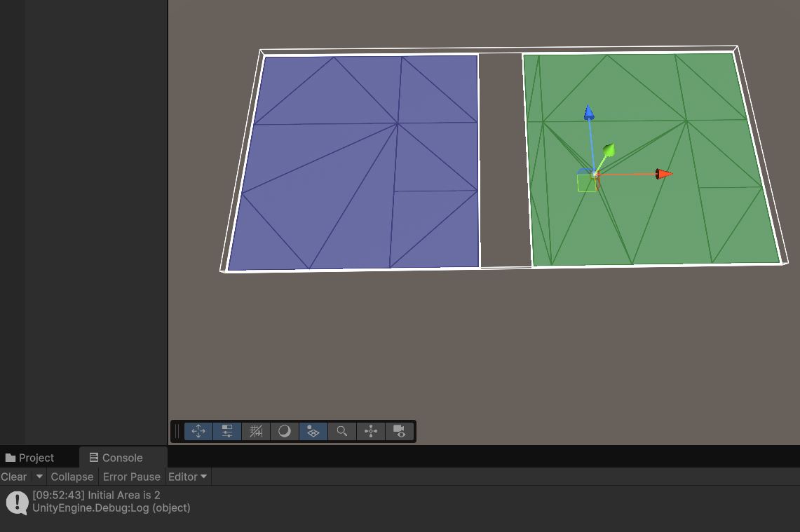Toggle the draw mode sphere overlay
800x532 pixels.
(284, 432)
